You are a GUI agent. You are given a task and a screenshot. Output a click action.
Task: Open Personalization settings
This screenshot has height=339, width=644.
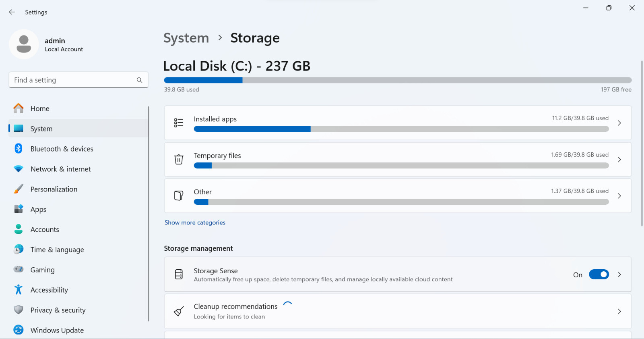pos(78,189)
